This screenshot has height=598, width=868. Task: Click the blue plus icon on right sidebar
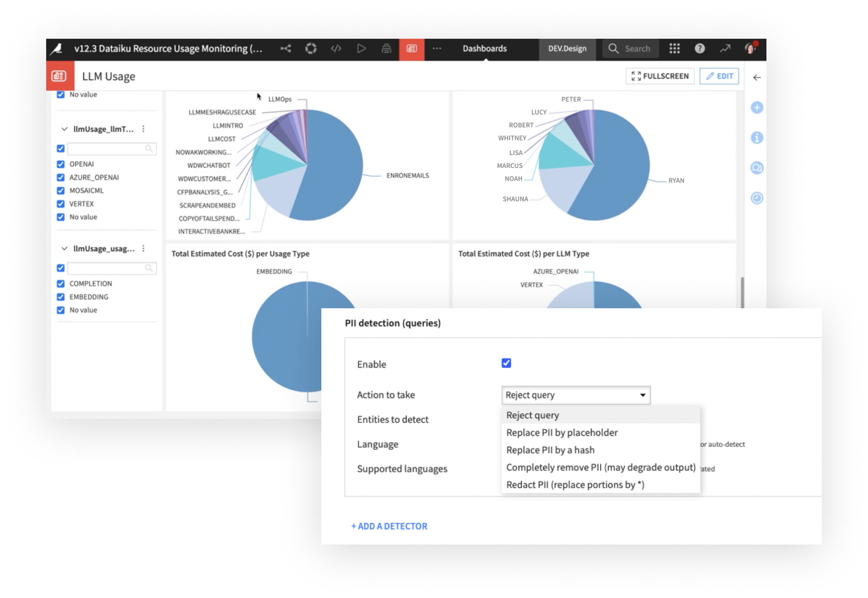(x=757, y=107)
